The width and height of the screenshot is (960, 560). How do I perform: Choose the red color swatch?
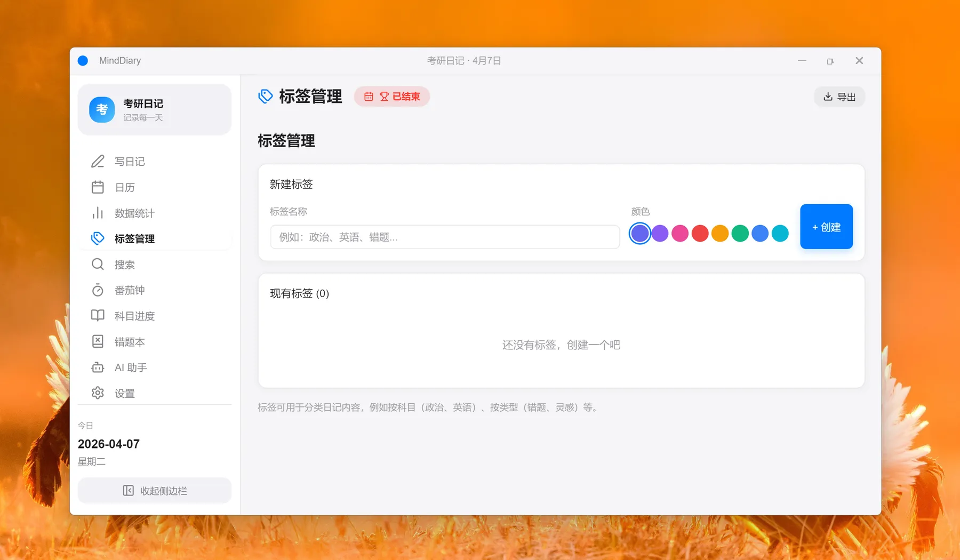click(700, 234)
